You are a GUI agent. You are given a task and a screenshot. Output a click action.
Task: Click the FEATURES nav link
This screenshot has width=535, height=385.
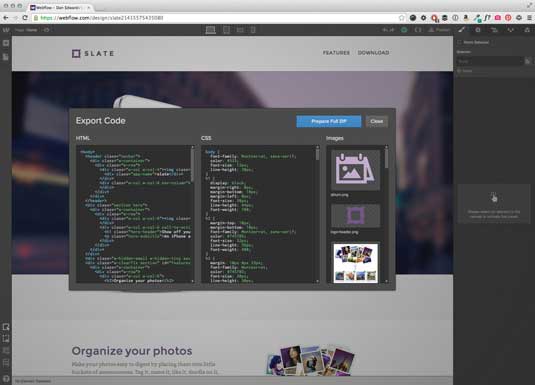point(336,53)
